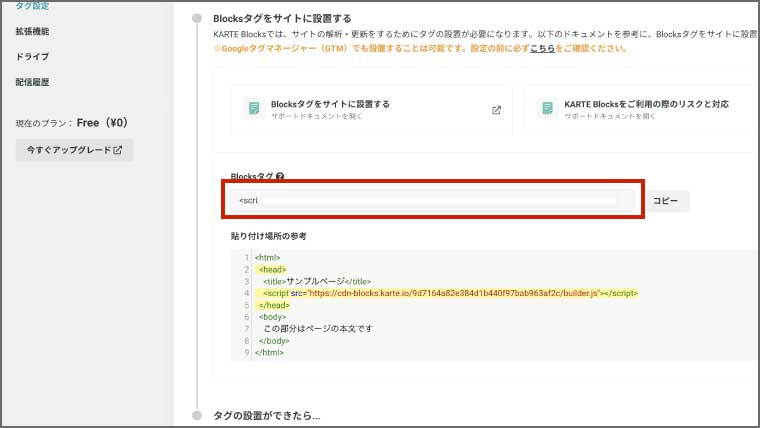Click the external-link icon on the upgrade button

(118, 150)
